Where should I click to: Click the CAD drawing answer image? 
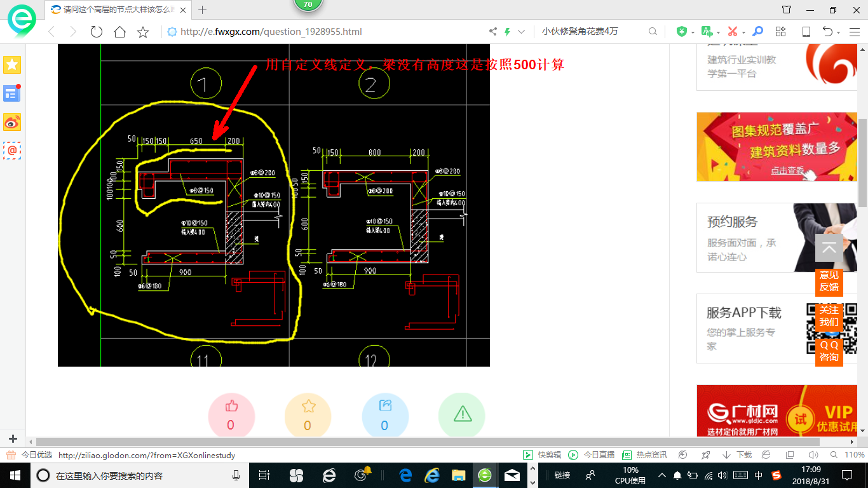tap(274, 205)
